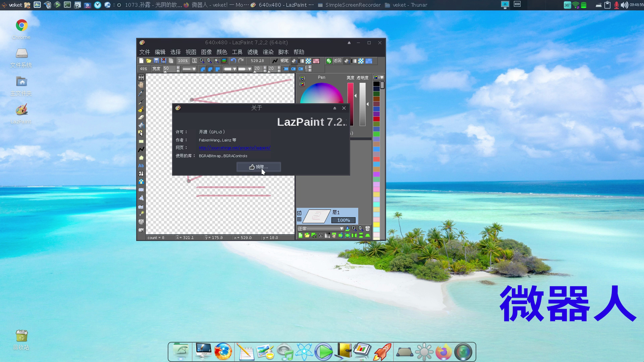Click the 1:1 zoom toolbar icon

pos(195,61)
